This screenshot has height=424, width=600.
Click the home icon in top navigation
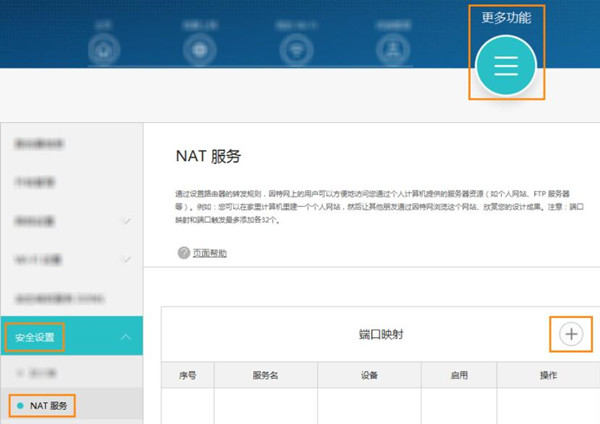(x=103, y=50)
